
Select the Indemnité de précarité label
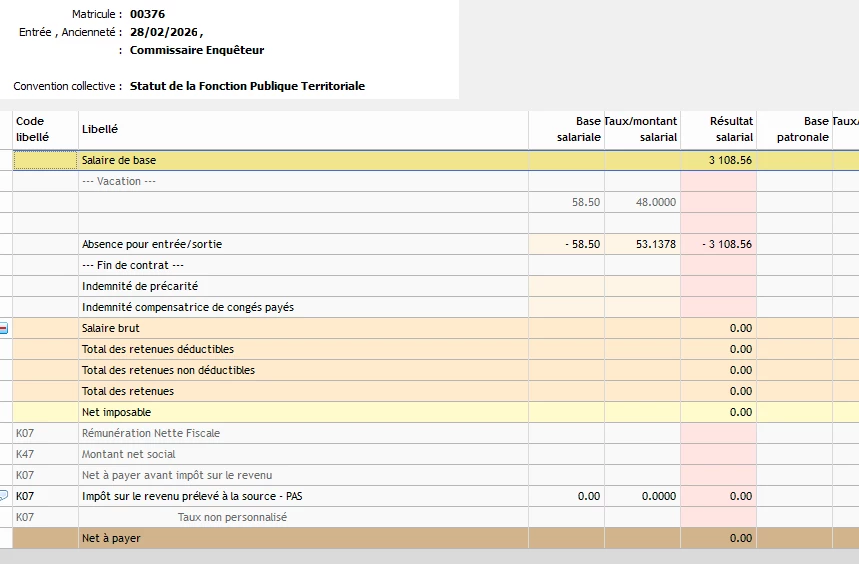[140, 286]
